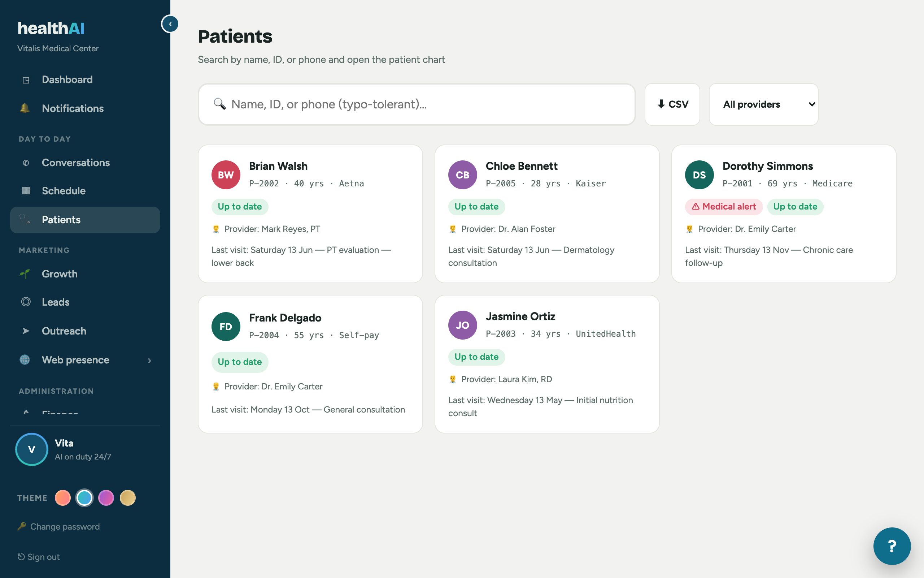The height and width of the screenshot is (578, 924).
Task: Open Brian Walsh patient name
Action: point(278,166)
